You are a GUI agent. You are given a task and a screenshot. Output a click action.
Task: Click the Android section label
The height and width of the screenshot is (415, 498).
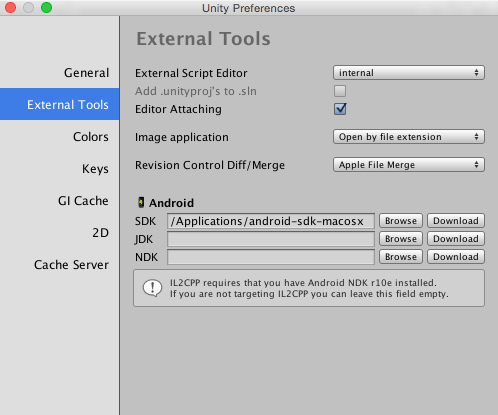point(171,203)
